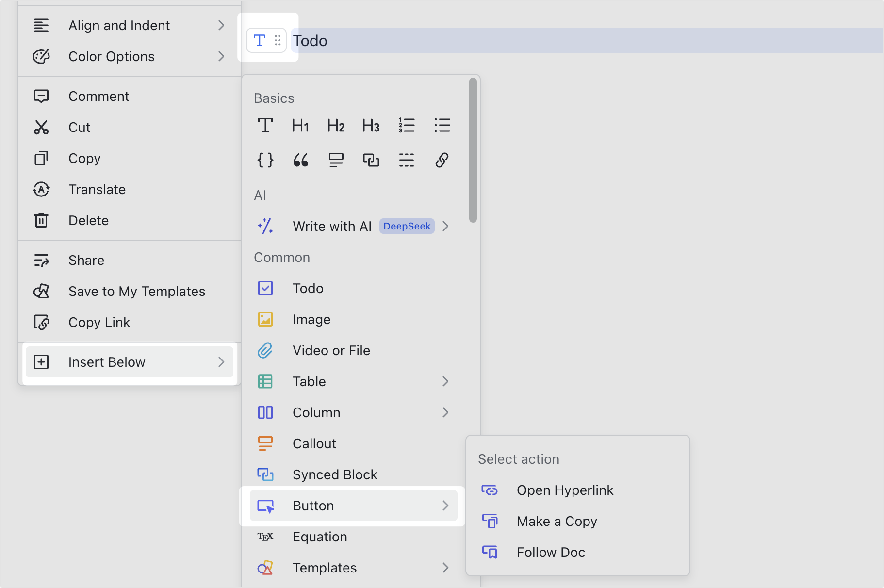Insert a divider line icon

[x=407, y=160]
